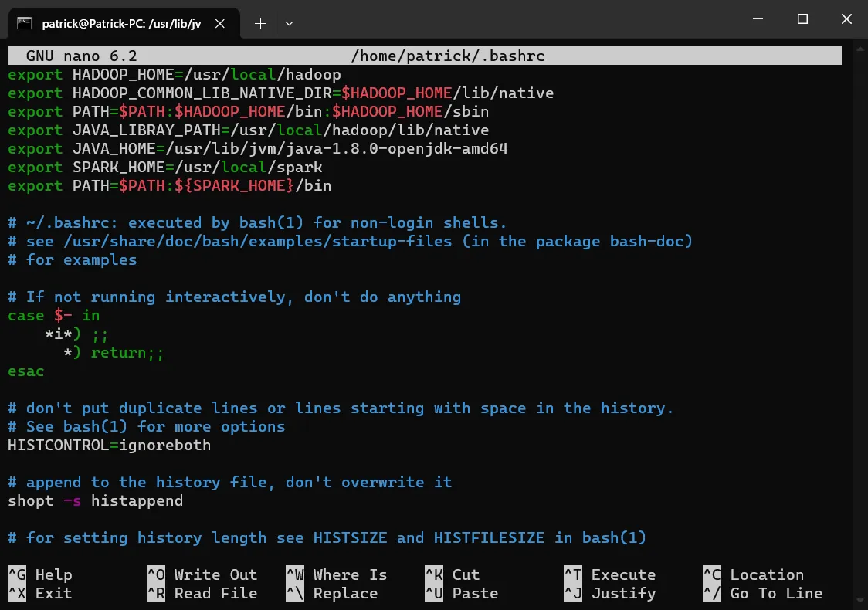The width and height of the screenshot is (868, 610).
Task: Click the HISTCONTROL=ignoreboth line
Action: 110,446
